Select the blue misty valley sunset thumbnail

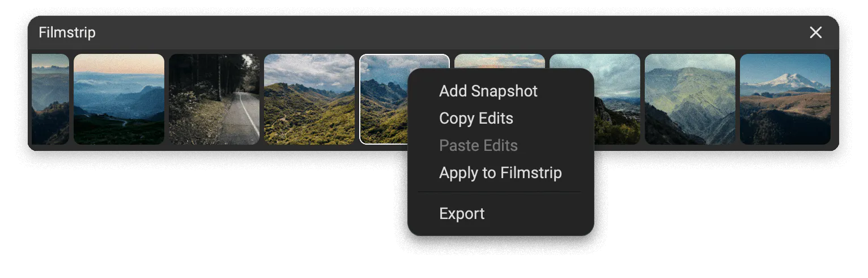click(x=119, y=99)
